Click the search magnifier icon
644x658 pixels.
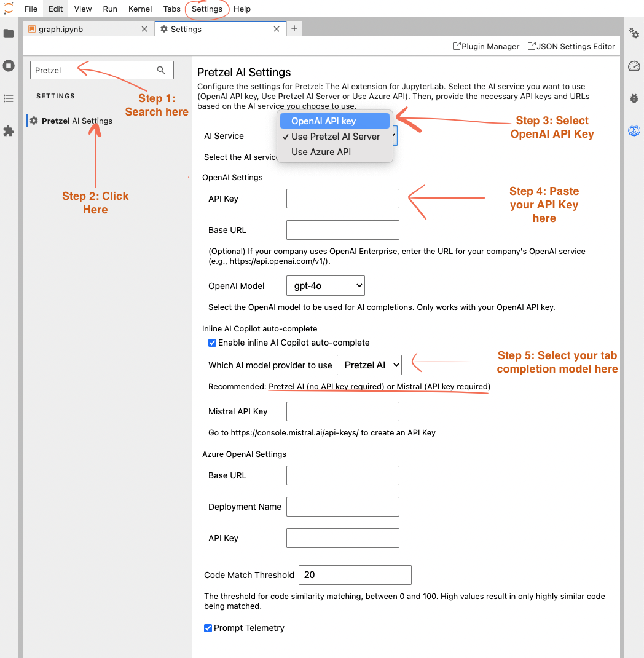pyautogui.click(x=161, y=70)
